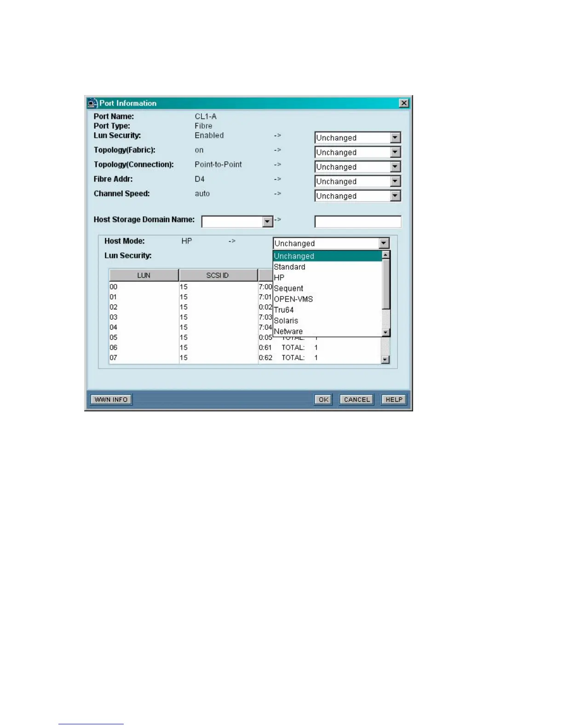563x728 pixels.
Task: Close the Port Information dialog
Action: (404, 103)
